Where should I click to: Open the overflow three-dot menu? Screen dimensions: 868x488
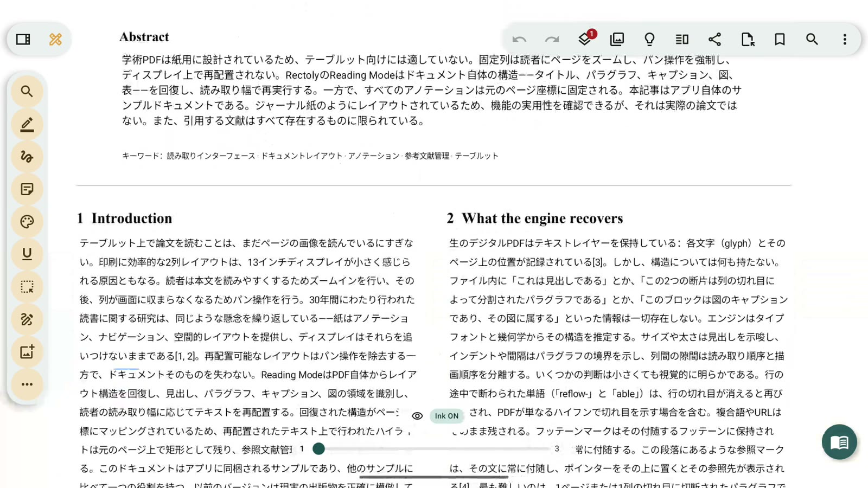pos(845,39)
